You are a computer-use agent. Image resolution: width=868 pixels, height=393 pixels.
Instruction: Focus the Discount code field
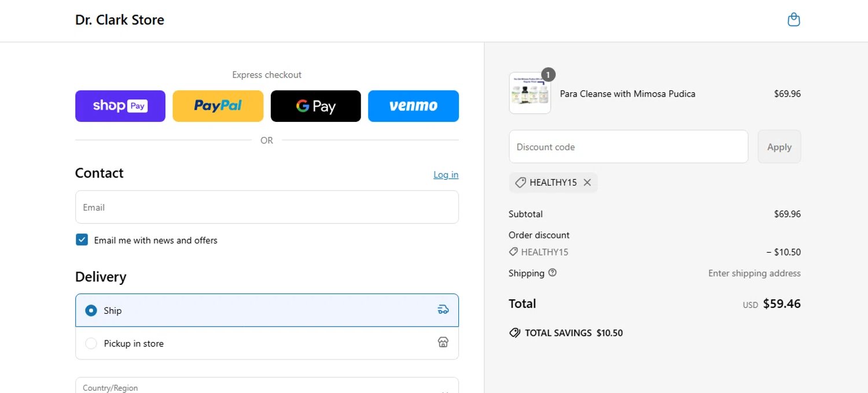[x=628, y=147]
